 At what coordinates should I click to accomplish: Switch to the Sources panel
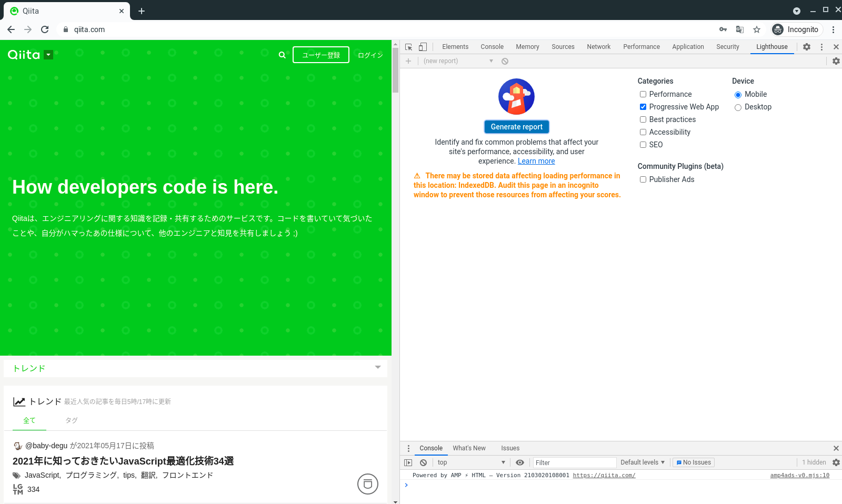(x=563, y=47)
